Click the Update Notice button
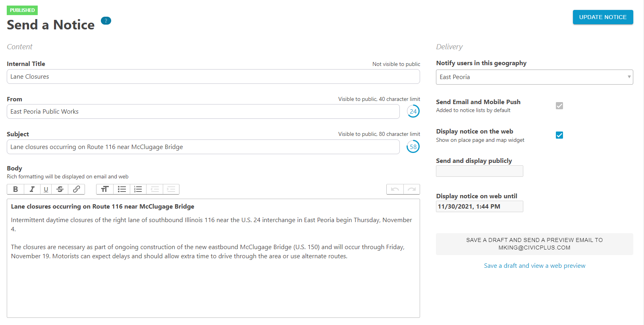The width and height of the screenshot is (644, 325). [x=603, y=17]
